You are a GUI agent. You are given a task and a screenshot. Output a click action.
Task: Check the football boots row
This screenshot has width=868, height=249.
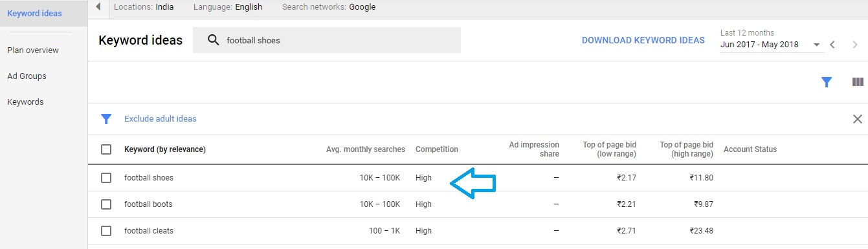[x=106, y=204]
